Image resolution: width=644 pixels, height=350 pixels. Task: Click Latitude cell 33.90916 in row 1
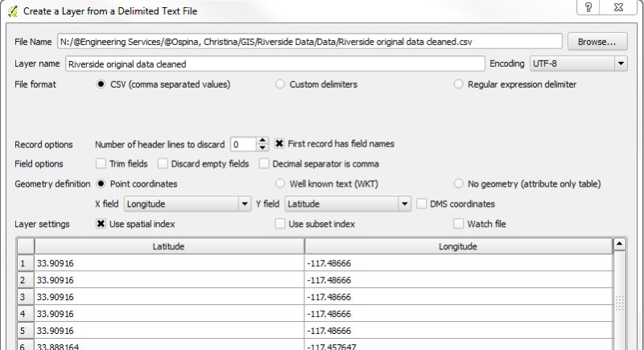pyautogui.click(x=169, y=263)
